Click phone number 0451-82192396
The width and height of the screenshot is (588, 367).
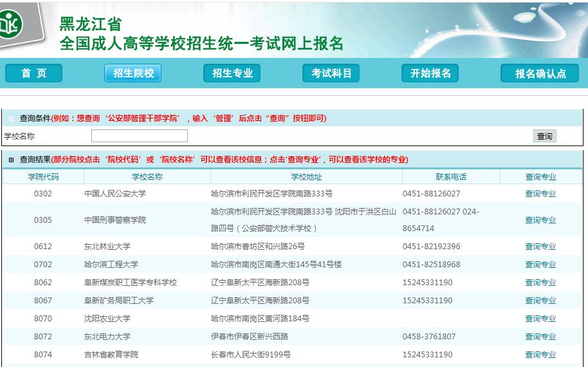click(431, 247)
